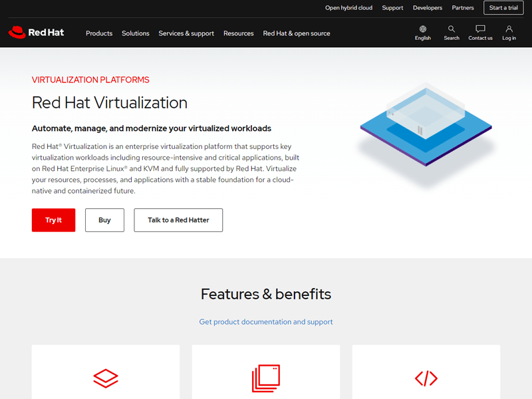Viewport: 532px width, 399px height.
Task: Click the code brackets feature icon
Action: coord(426,377)
